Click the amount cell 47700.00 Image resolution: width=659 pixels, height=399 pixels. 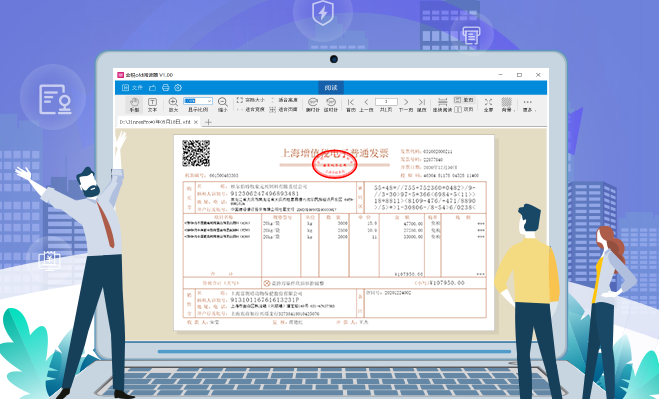[x=413, y=224]
